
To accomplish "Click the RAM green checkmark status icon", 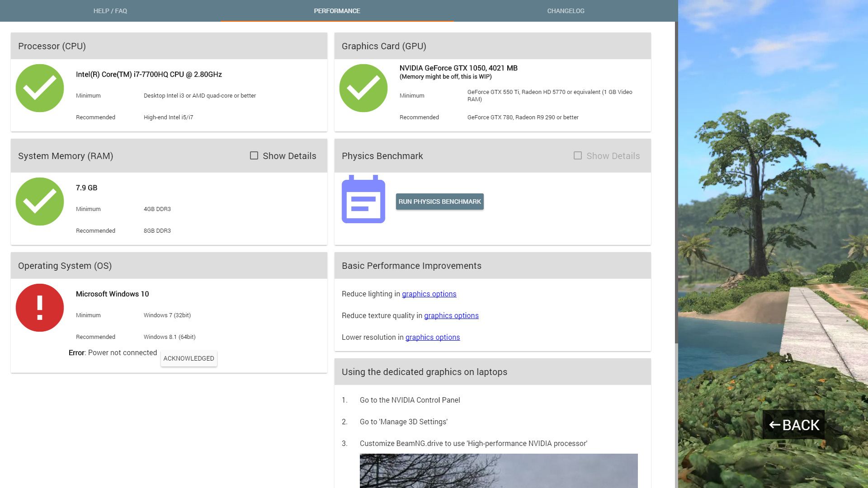I will [40, 202].
